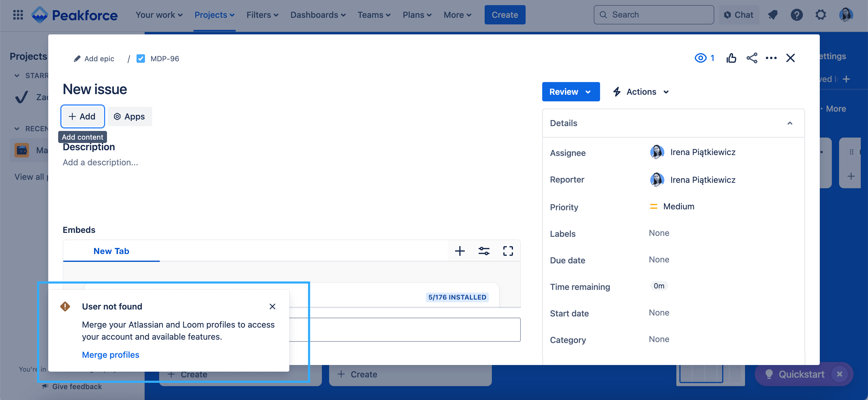The image size is (868, 400).
Task: Click the Quickstart lightbulb icon
Action: [x=769, y=374]
